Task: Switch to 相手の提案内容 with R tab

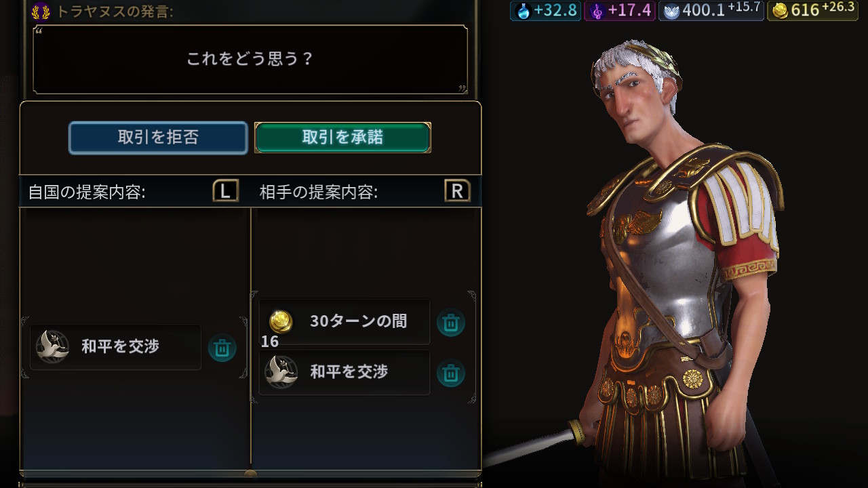Action: tap(458, 191)
